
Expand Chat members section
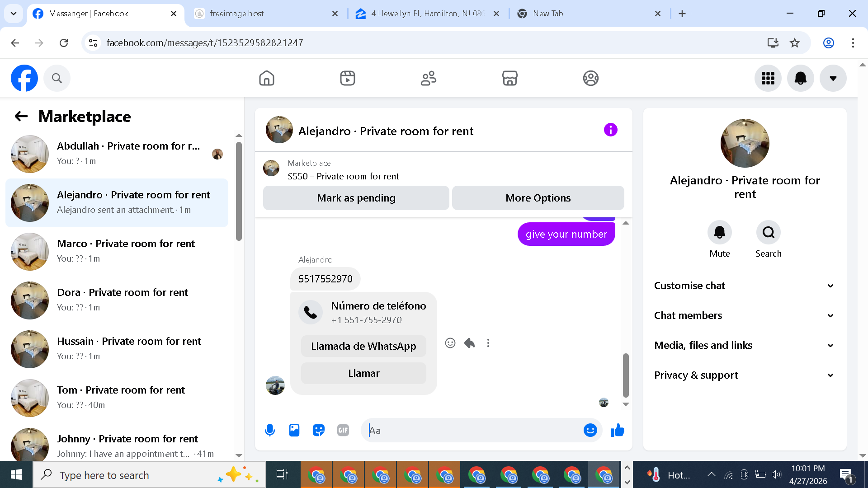[744, 315]
